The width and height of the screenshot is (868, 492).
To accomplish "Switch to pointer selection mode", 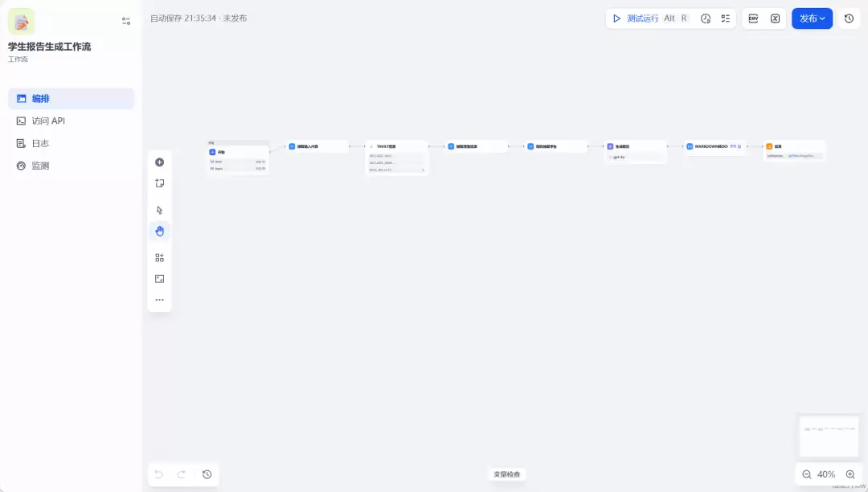I will click(159, 211).
